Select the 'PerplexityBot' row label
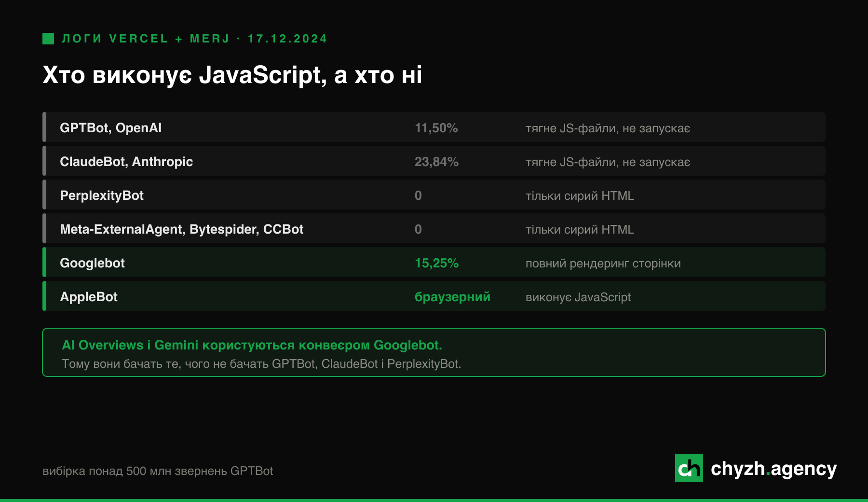The width and height of the screenshot is (868, 502). pyautogui.click(x=102, y=195)
